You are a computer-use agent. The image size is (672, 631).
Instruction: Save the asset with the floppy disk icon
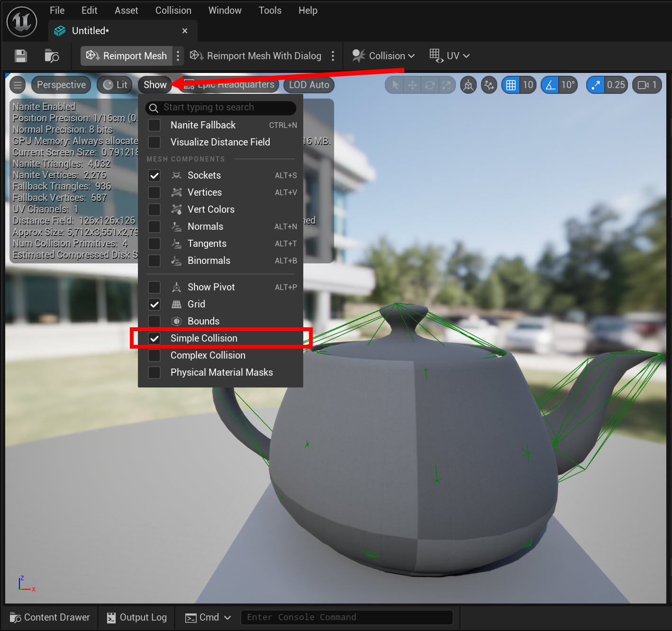[x=21, y=56]
